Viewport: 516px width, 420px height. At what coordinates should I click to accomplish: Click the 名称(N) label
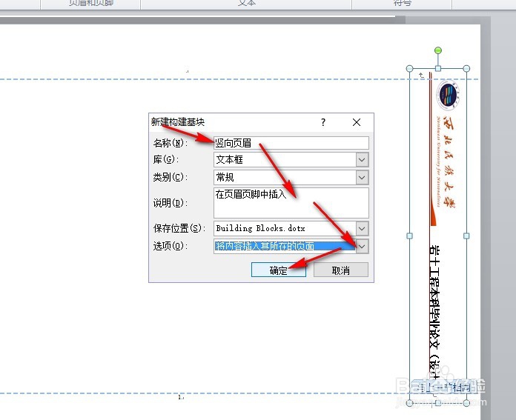click(x=170, y=143)
